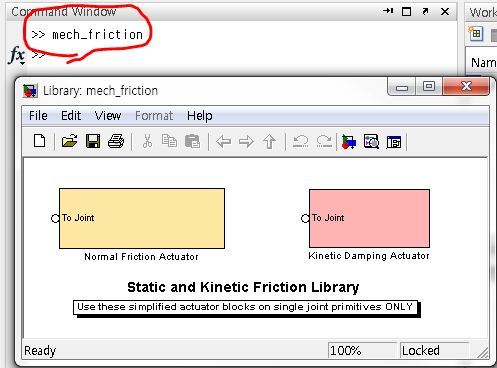Navigate forward with right arrow icon
497x368 pixels.
(x=246, y=142)
